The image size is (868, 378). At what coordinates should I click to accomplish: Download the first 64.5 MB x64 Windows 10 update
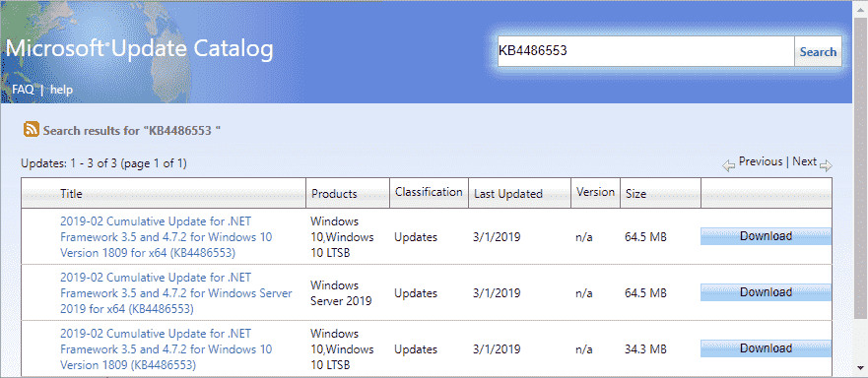(766, 236)
